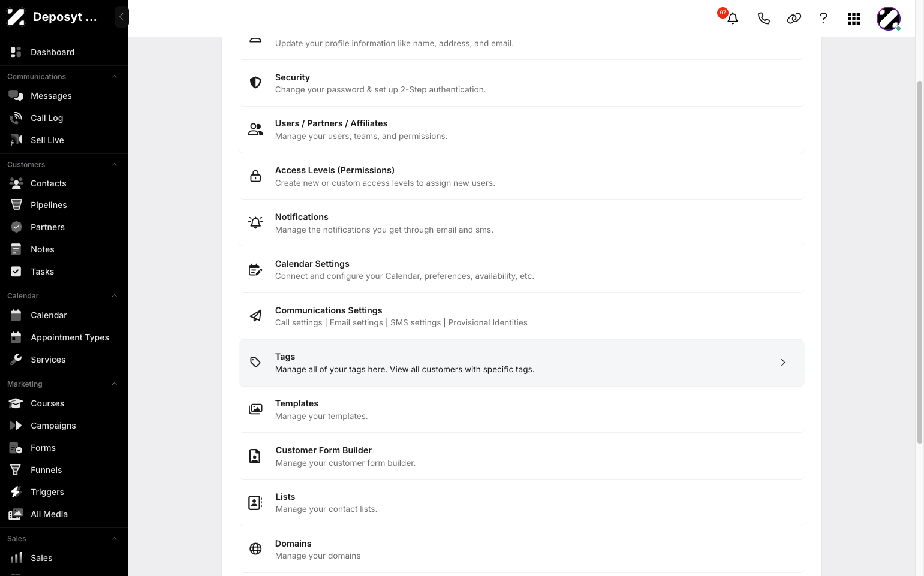Click the Communications Settings paper plane icon

click(x=255, y=316)
